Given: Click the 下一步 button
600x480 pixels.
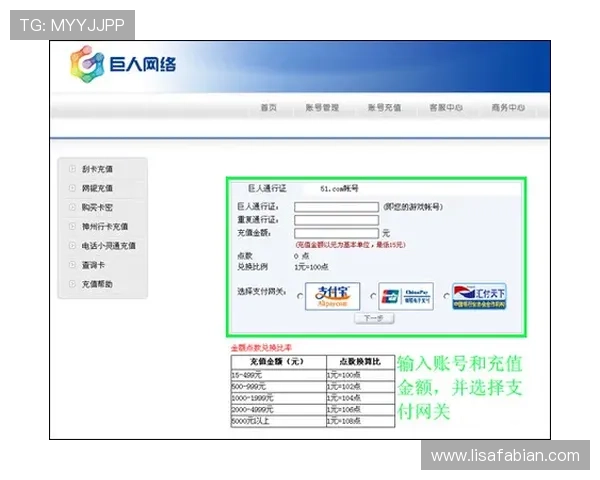Looking at the screenshot, I should tap(374, 318).
